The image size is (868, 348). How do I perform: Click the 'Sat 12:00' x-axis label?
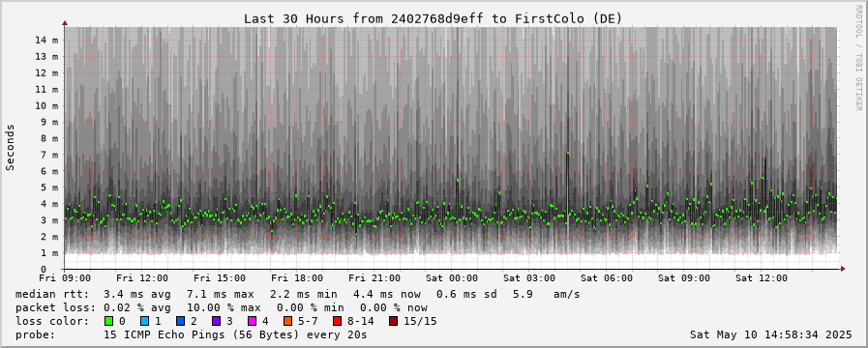(x=762, y=277)
